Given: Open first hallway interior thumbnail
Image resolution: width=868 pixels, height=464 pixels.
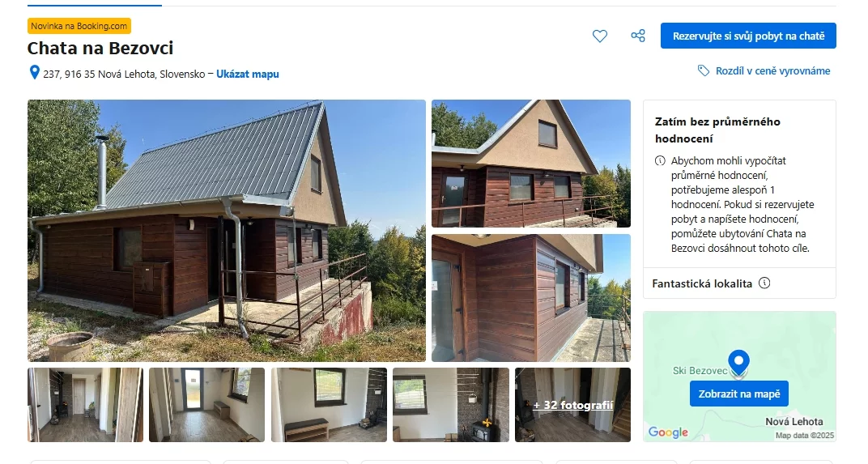Looking at the screenshot, I should click(85, 405).
